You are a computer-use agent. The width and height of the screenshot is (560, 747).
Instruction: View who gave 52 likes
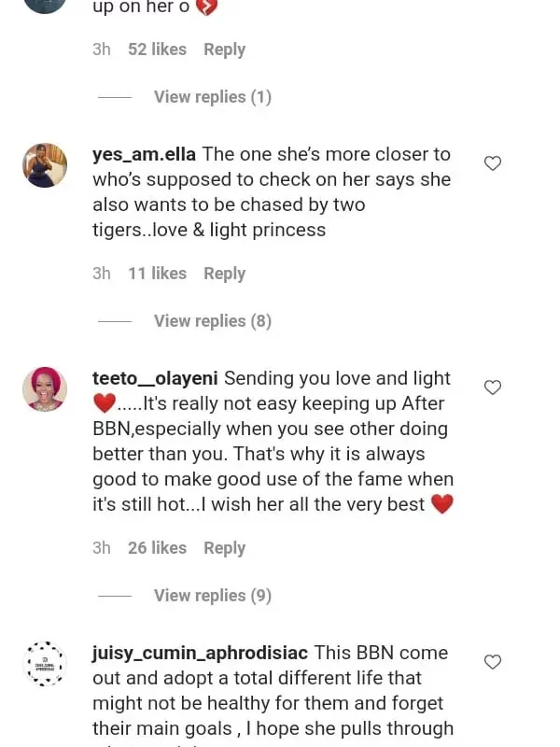(157, 49)
